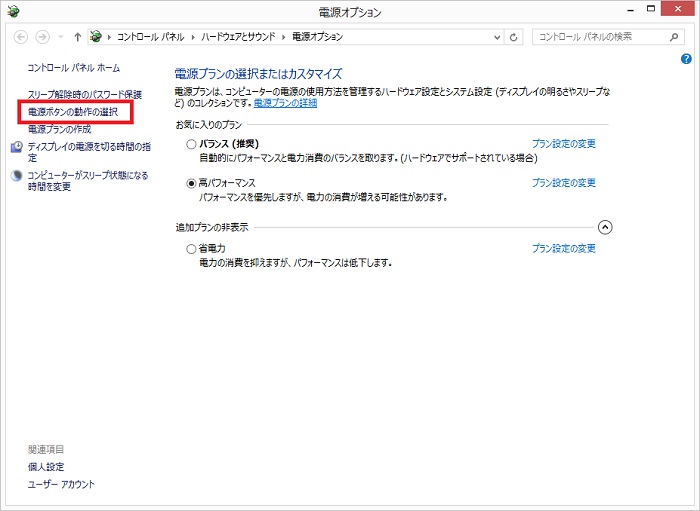Click プラン設定の変更 for 省電力
The height and width of the screenshot is (511, 700).
563,248
